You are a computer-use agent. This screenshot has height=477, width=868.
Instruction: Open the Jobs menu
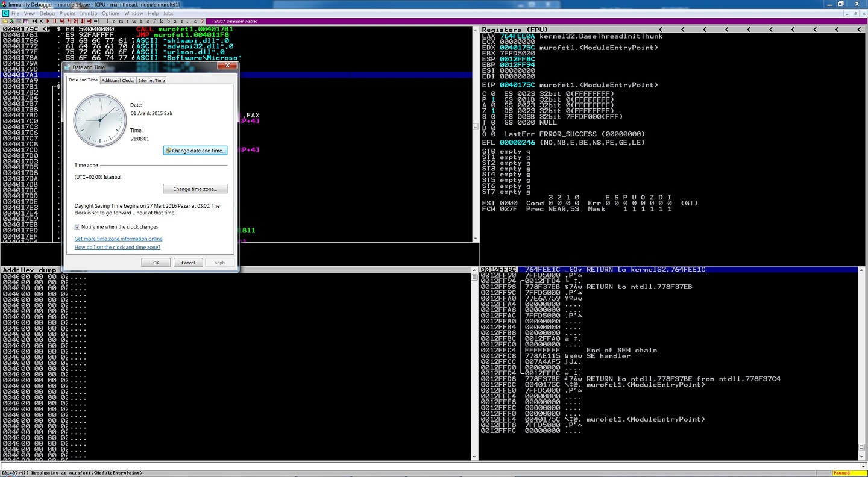(168, 13)
